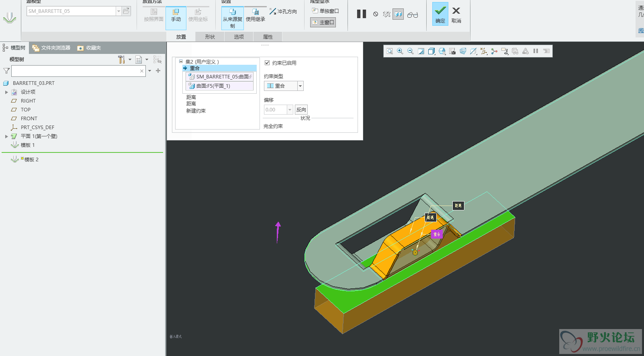Switch to the 选项 tab
The width and height of the screenshot is (644, 356).
tap(239, 37)
